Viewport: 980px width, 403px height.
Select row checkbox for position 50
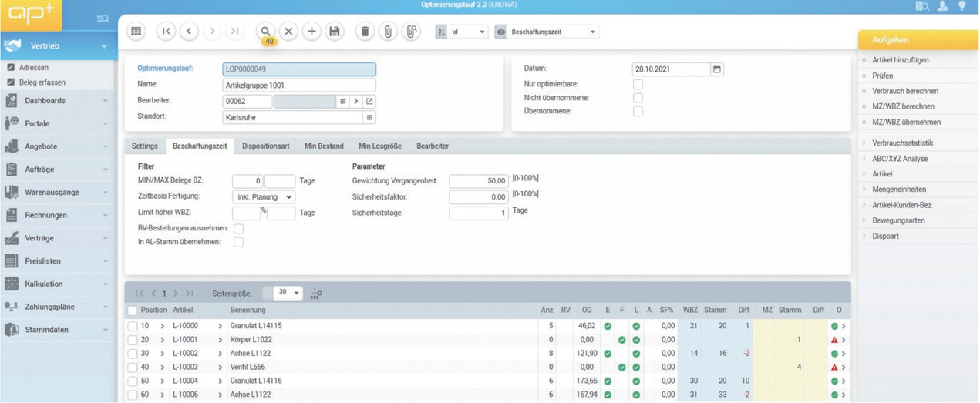pyautogui.click(x=133, y=381)
